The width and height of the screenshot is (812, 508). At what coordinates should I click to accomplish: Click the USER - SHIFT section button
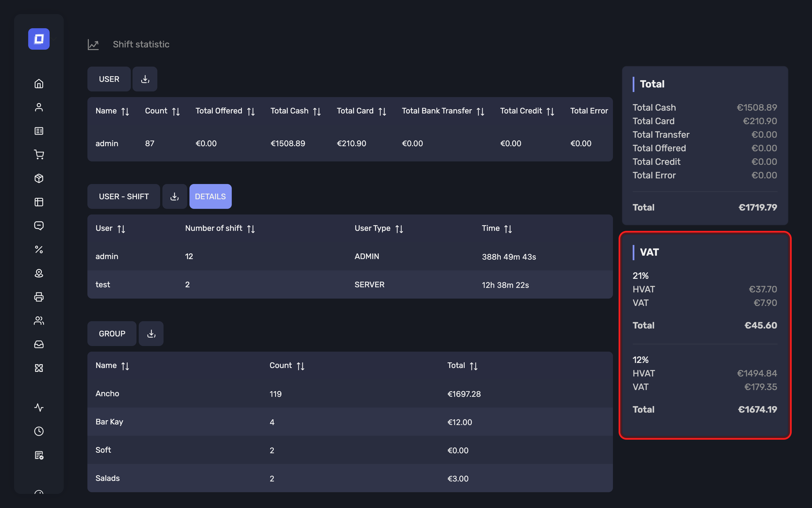coord(124,196)
